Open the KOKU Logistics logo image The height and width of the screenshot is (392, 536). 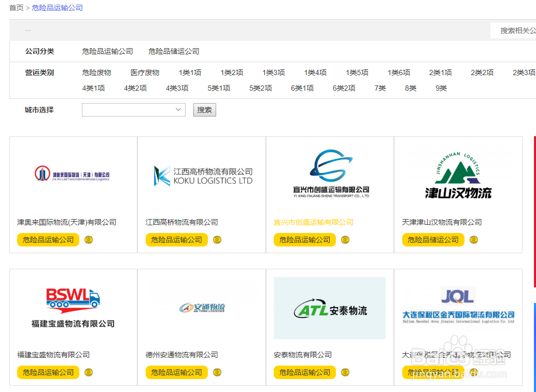pos(203,176)
